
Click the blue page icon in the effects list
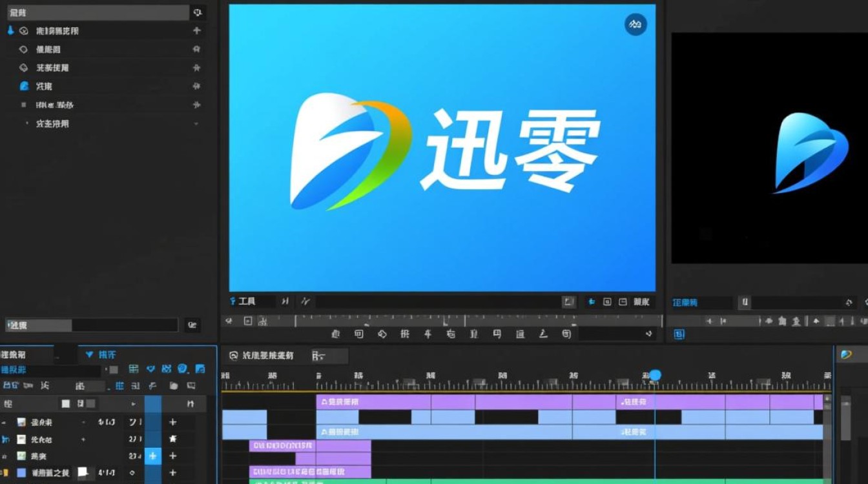tap(25, 86)
